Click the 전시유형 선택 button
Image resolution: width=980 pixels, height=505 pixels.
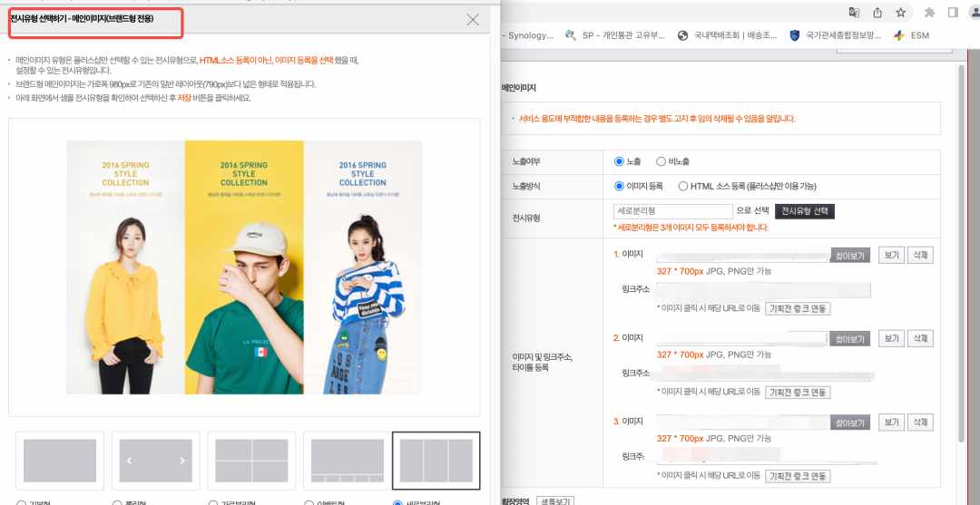point(804,211)
